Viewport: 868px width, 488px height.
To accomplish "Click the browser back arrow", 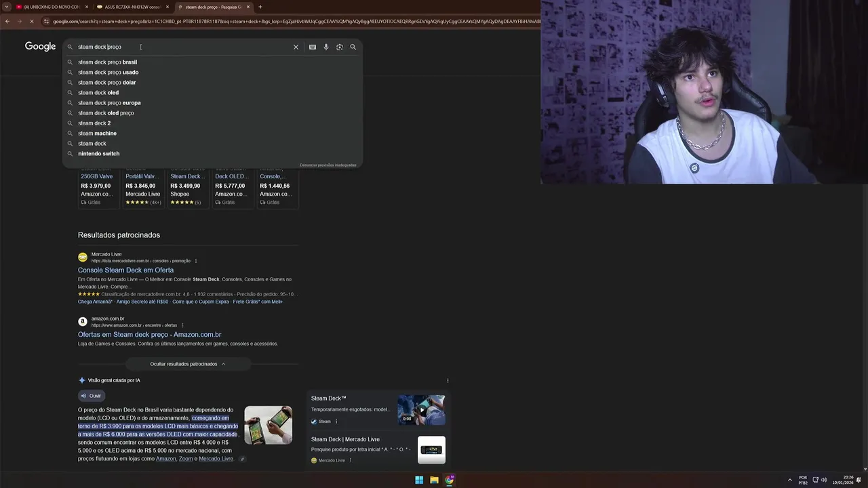I will [x=7, y=21].
